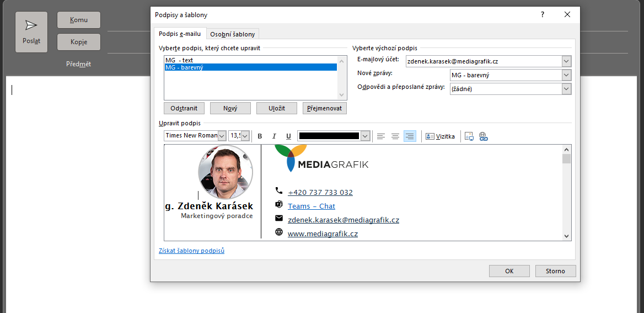Toggle underline formatting in signature editor
Screen dimensions: 644x313
[288, 136]
